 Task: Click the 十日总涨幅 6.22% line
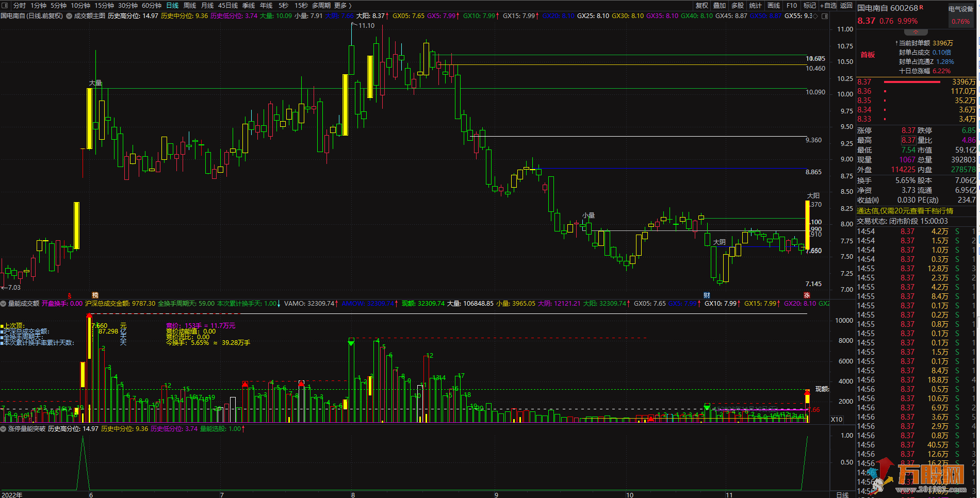tap(925, 71)
